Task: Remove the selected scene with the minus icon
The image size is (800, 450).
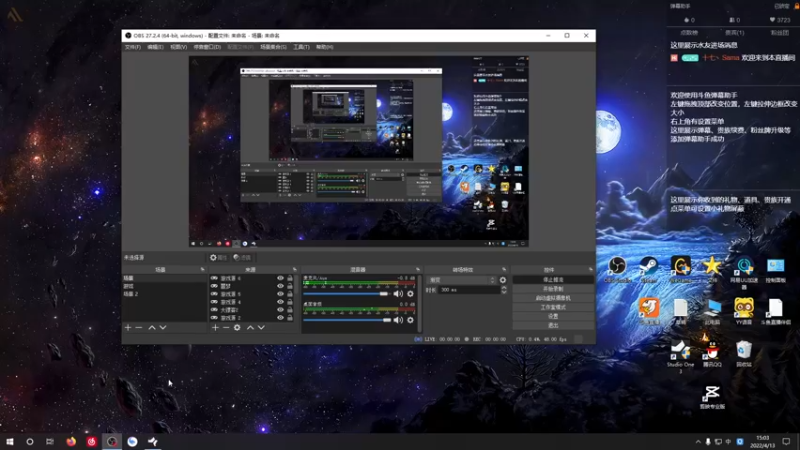Action: coord(139,328)
